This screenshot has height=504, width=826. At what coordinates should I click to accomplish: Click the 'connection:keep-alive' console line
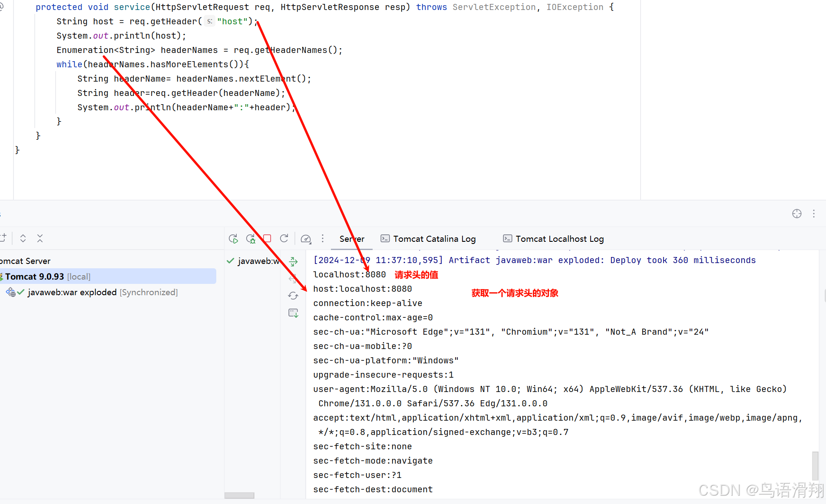pyautogui.click(x=368, y=303)
